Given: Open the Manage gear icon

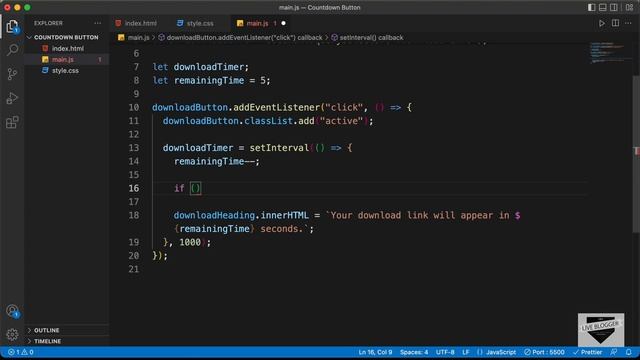Looking at the screenshot, I should [x=12, y=335].
